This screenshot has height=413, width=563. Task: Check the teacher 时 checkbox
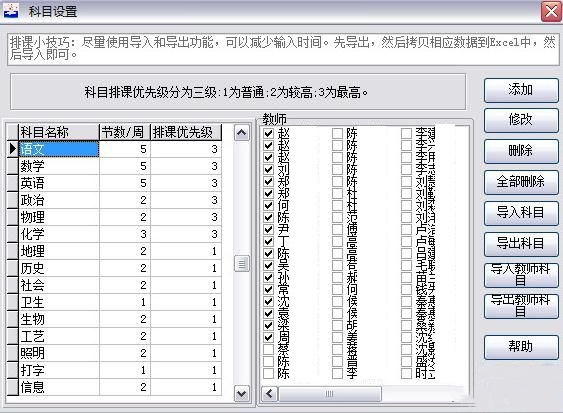click(406, 373)
